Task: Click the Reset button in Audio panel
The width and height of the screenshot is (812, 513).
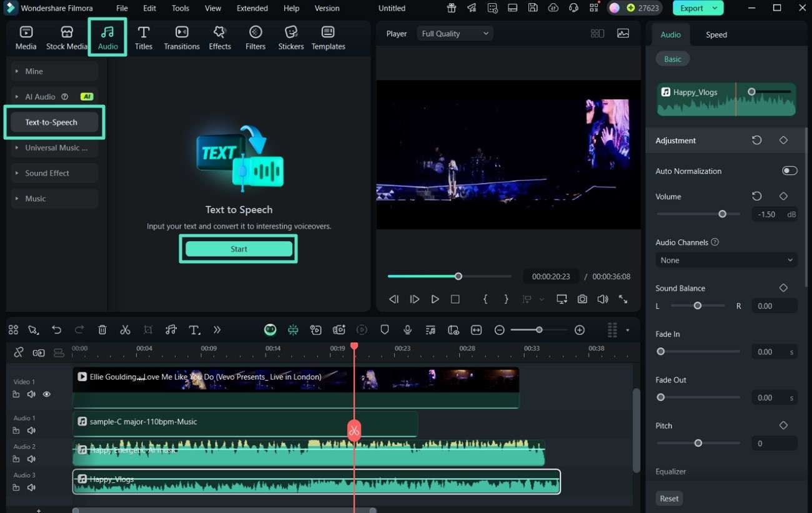Action: coord(669,499)
